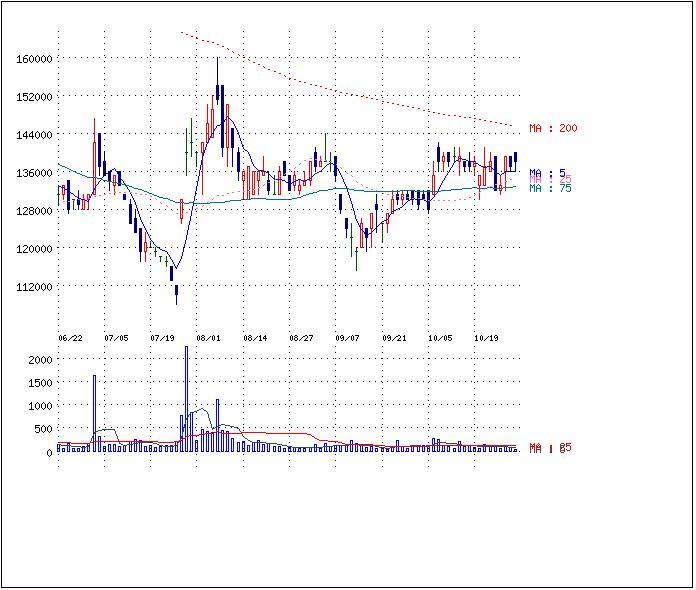The height and width of the screenshot is (590, 696).
Task: Click the 144000 price axis label
Action: click(x=34, y=135)
